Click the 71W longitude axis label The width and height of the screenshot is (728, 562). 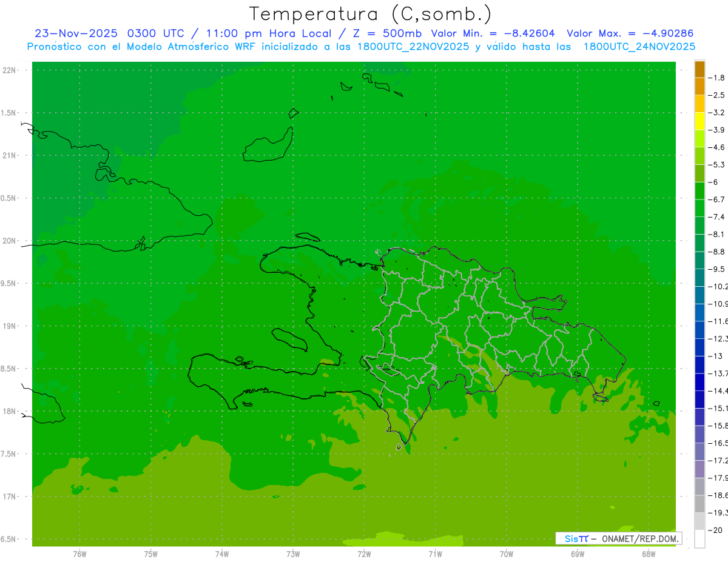(x=435, y=554)
